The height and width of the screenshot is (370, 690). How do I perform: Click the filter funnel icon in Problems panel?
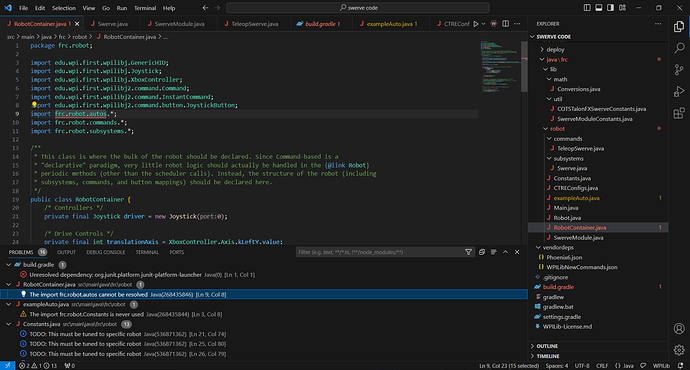tap(468, 252)
